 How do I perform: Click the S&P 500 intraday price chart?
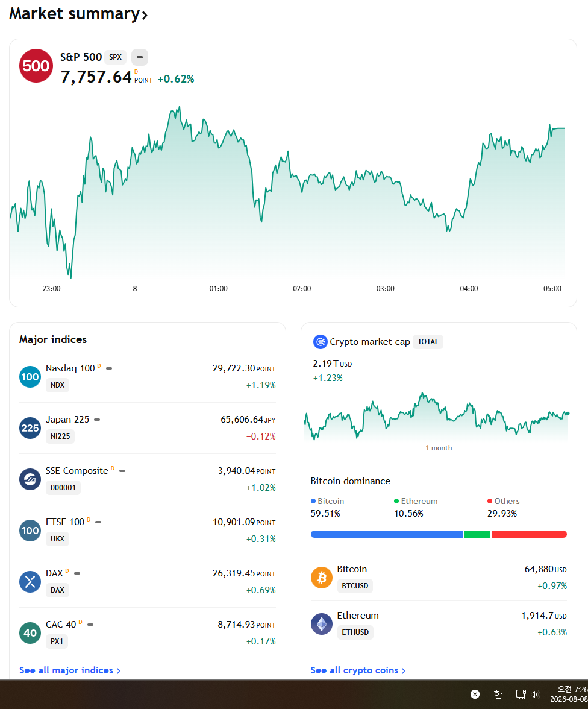point(287,192)
